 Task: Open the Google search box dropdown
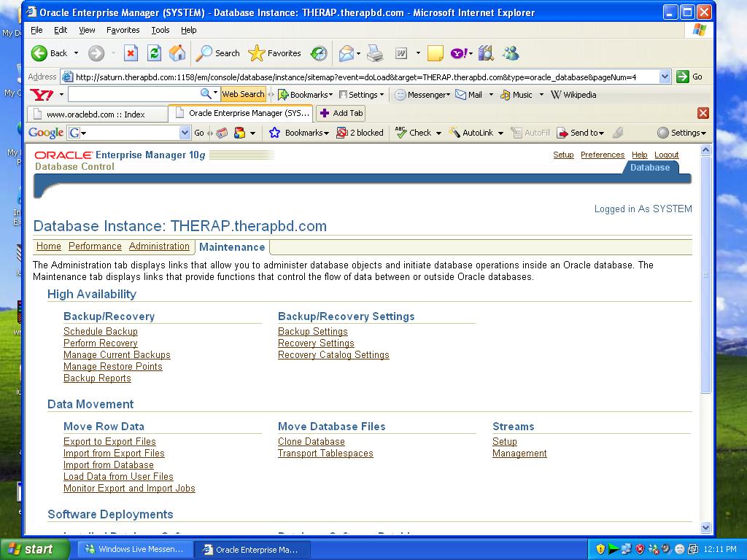(x=185, y=133)
